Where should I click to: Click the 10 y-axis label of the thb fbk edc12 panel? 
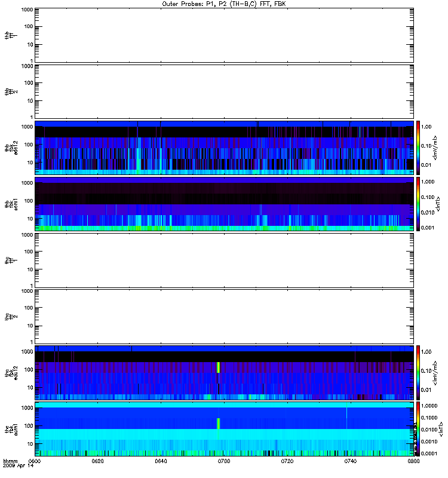coord(30,163)
